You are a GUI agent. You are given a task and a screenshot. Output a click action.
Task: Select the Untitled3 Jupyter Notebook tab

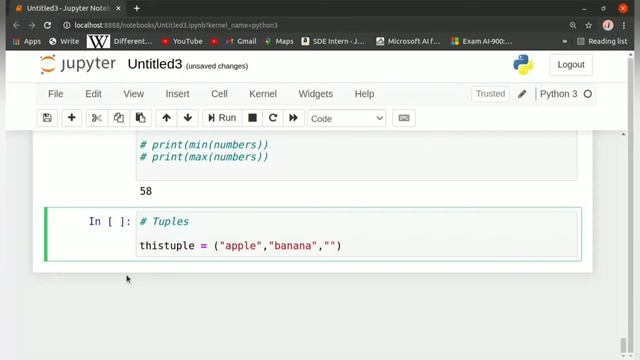click(68, 8)
